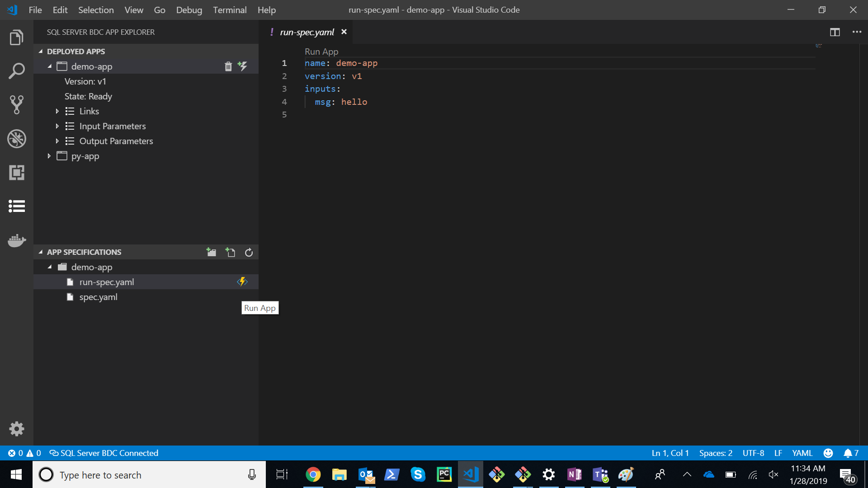868x488 pixels.
Task: Click the Extensions icon in activity bar
Action: point(16,173)
